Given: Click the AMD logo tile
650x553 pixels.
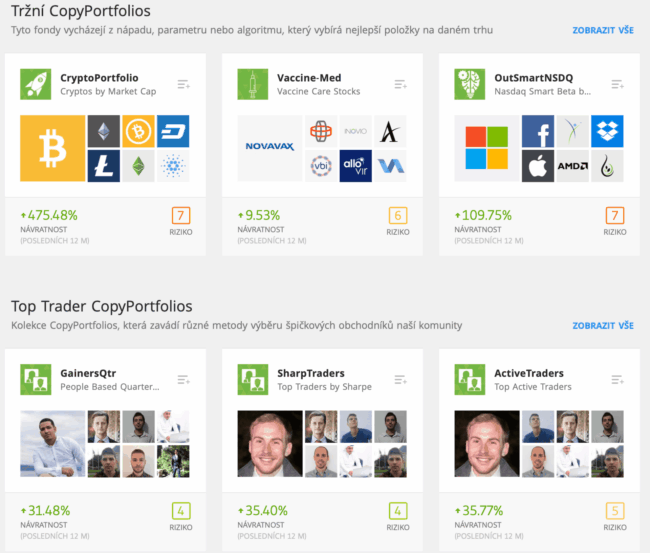Looking at the screenshot, I should click(572, 166).
